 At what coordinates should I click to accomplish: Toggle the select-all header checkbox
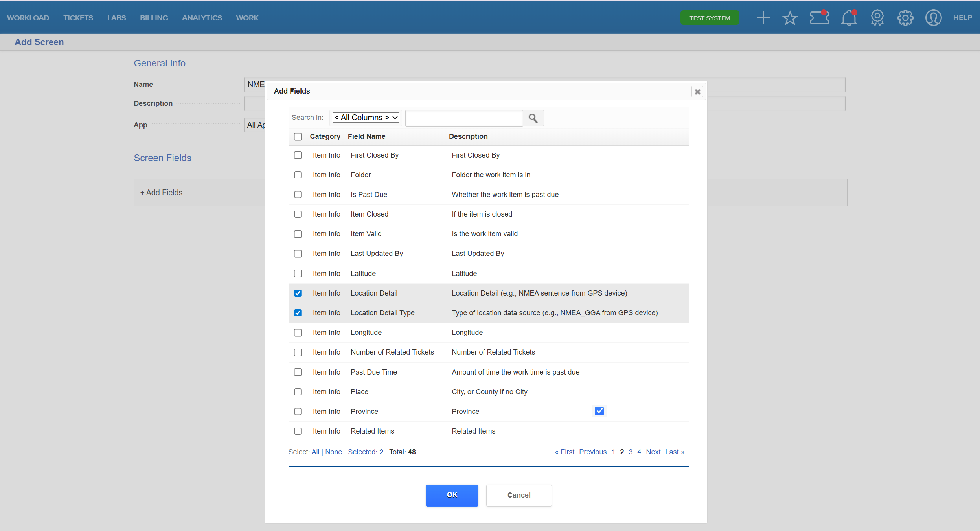298,136
